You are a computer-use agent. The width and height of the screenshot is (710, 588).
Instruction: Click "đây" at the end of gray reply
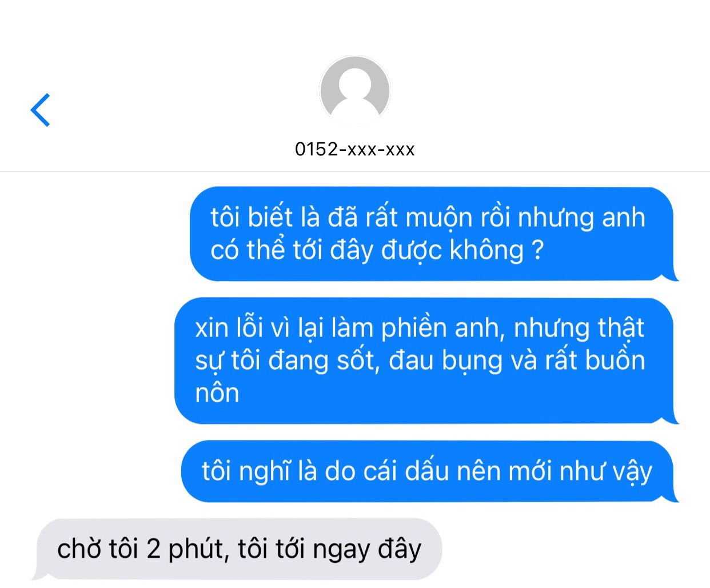click(400, 549)
